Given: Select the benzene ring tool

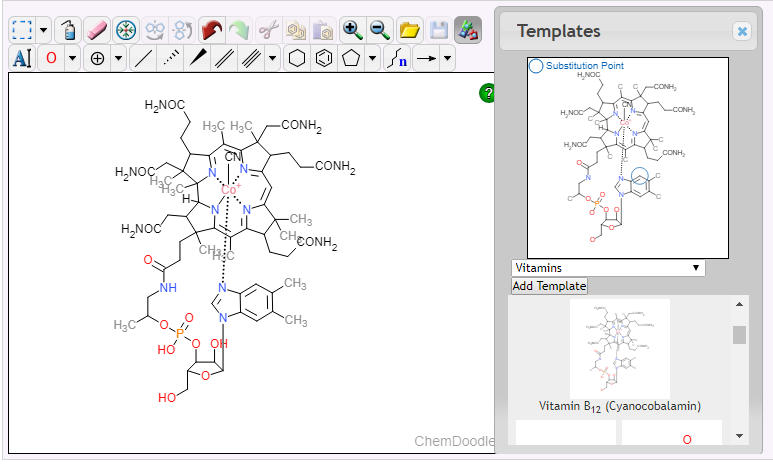Looking at the screenshot, I should [323, 58].
